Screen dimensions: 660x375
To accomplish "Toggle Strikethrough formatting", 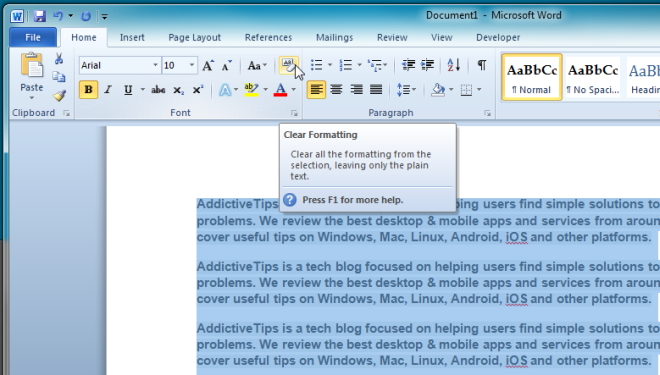I will [x=158, y=90].
